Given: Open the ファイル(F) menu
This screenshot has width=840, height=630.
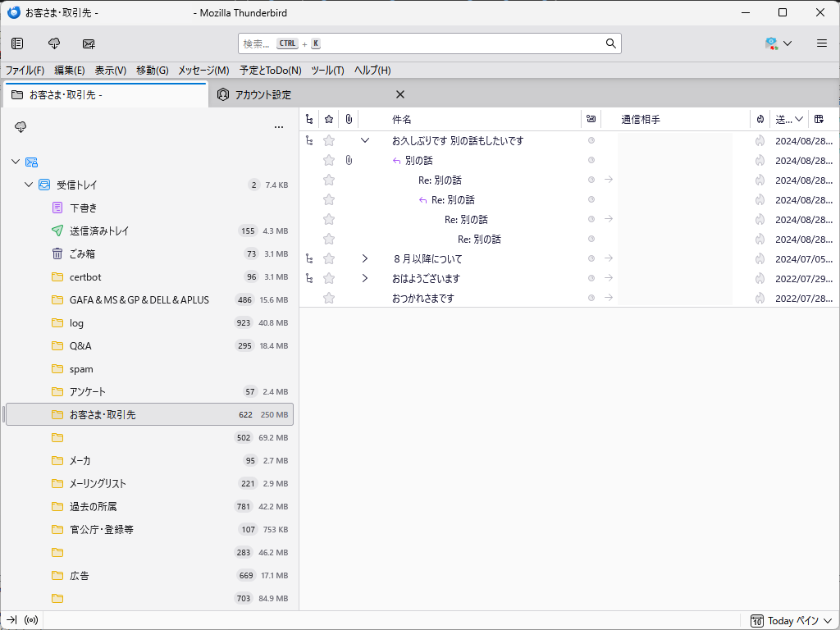Looking at the screenshot, I should 25,71.
